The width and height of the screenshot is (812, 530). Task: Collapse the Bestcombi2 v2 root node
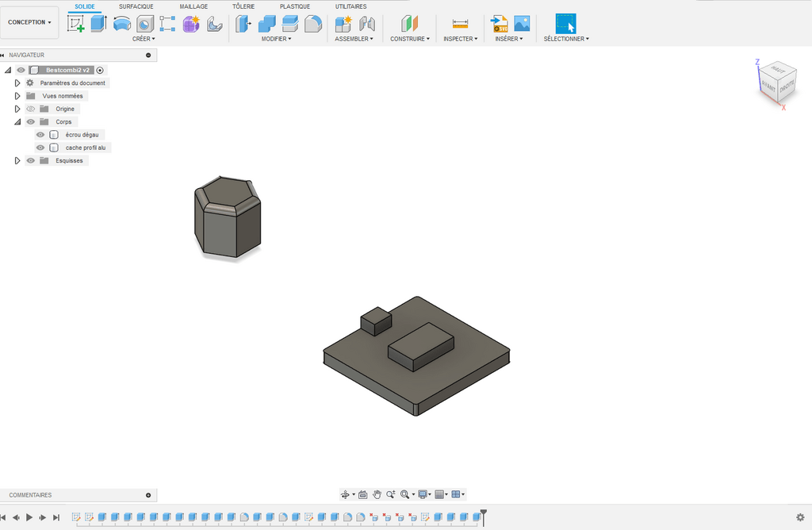(x=8, y=70)
